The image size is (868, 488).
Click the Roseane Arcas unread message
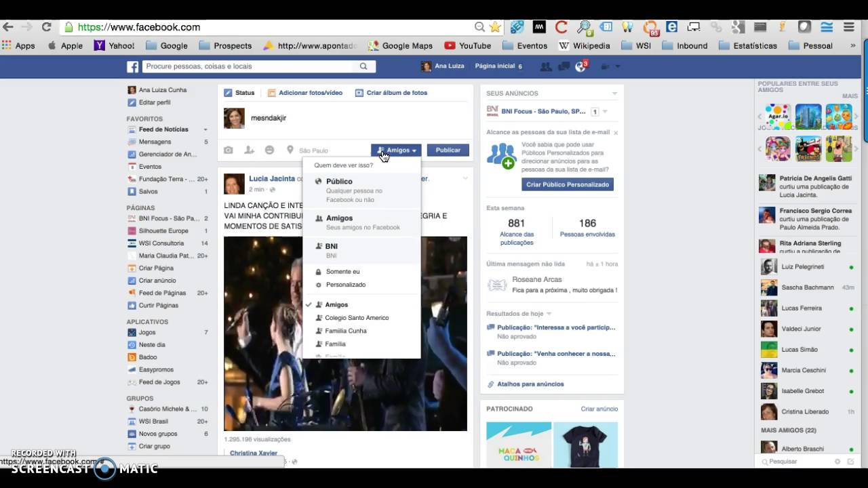[x=552, y=285]
